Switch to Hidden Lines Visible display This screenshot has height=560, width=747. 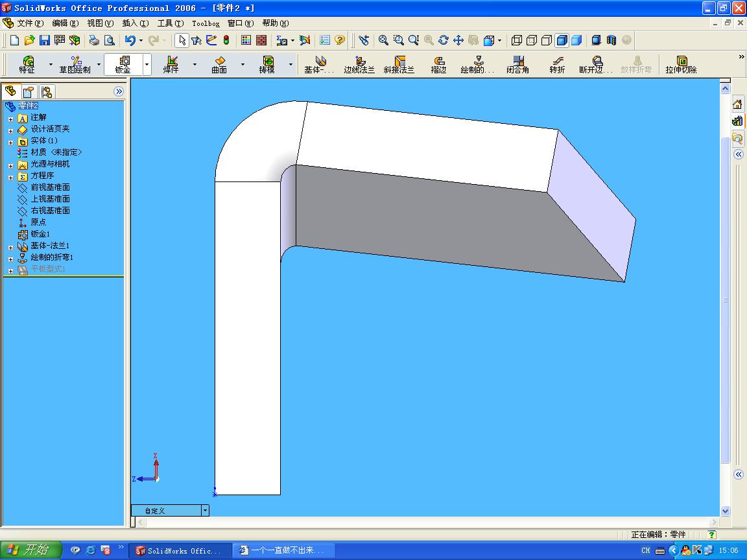(x=532, y=40)
